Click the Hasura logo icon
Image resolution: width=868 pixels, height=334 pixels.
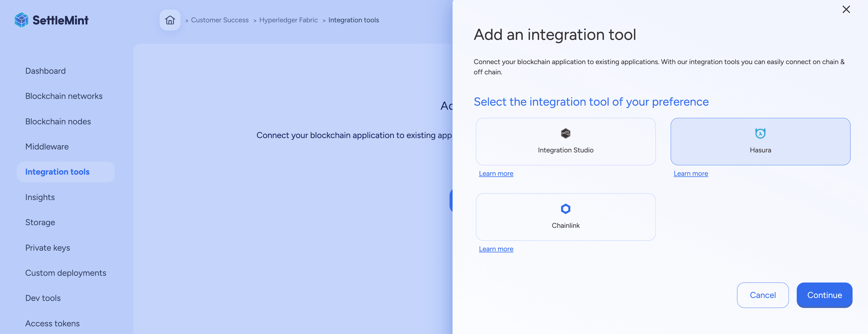pos(760,134)
